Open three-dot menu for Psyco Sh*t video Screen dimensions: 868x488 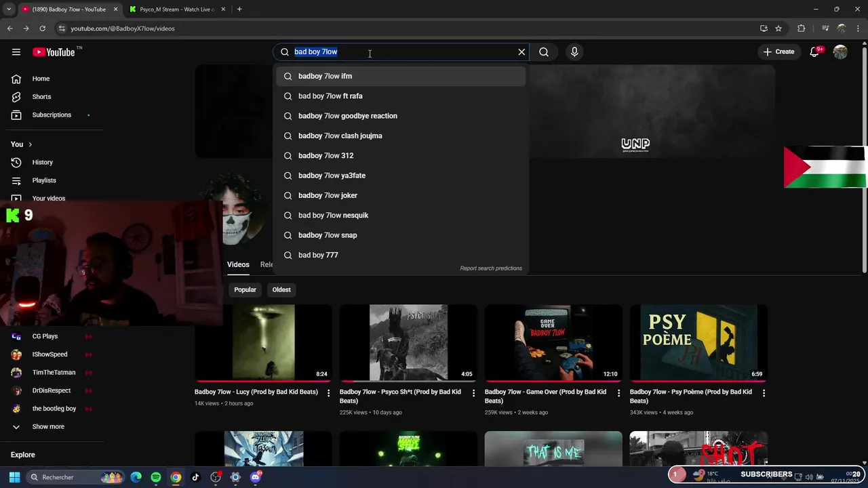coord(474,393)
